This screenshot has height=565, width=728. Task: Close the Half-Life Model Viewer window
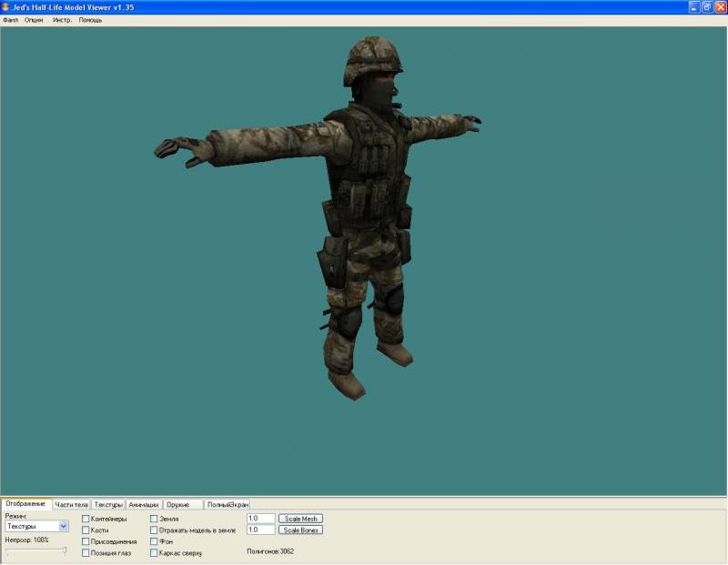tap(719, 6)
